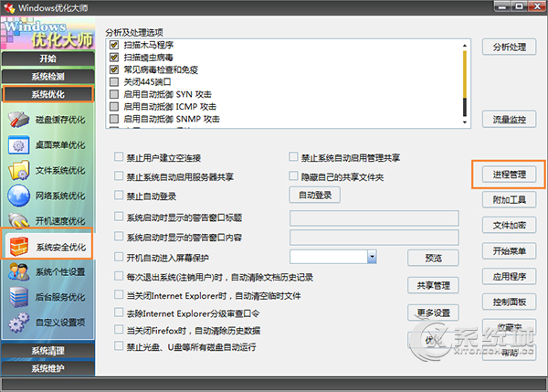This screenshot has height=392, width=548.
Task: Open 自定义设置项 gears icon
Action: (18, 322)
